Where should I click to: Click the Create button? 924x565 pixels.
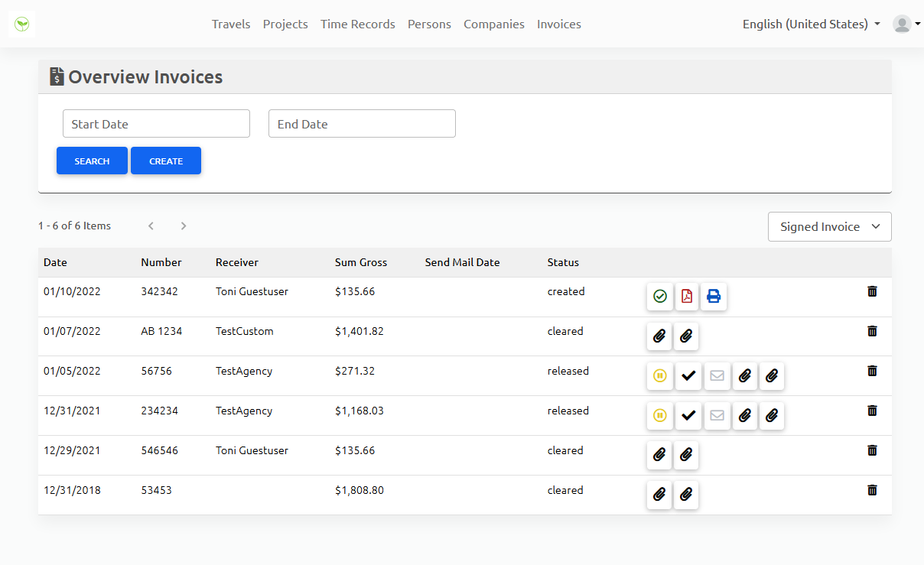pyautogui.click(x=166, y=161)
